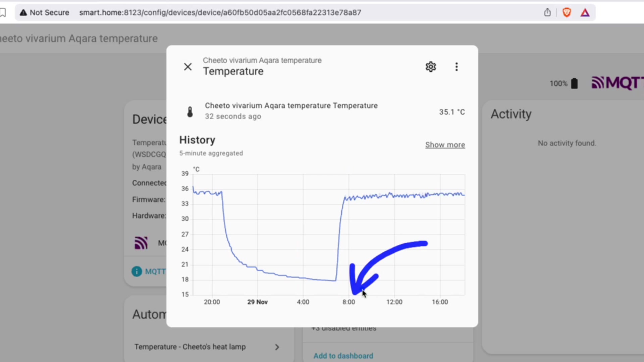Image resolution: width=644 pixels, height=362 pixels.
Task: Click the Not Secure warning indicator
Action: pyautogui.click(x=44, y=13)
